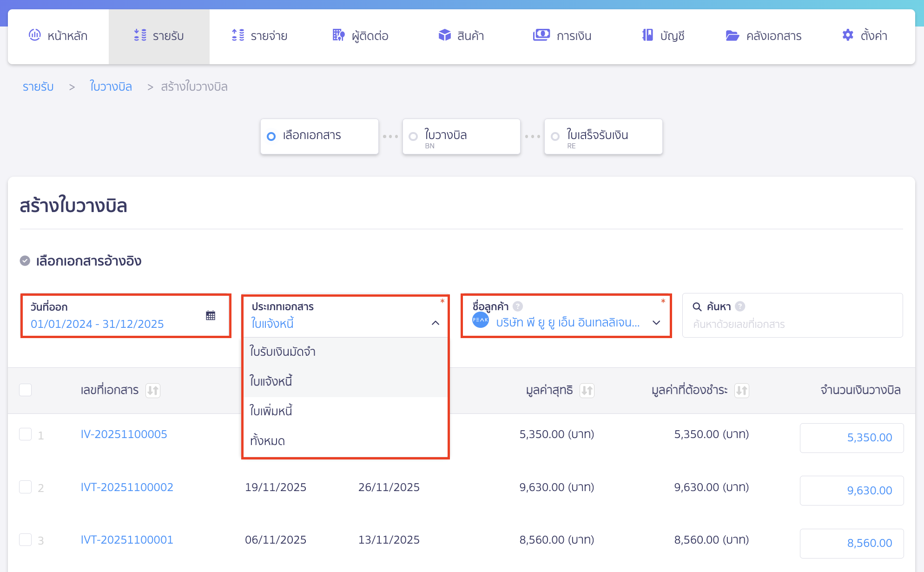The width and height of the screenshot is (924, 572).
Task: Collapse the ประเภทเอกสาร dropdown chevron
Action: click(x=436, y=323)
